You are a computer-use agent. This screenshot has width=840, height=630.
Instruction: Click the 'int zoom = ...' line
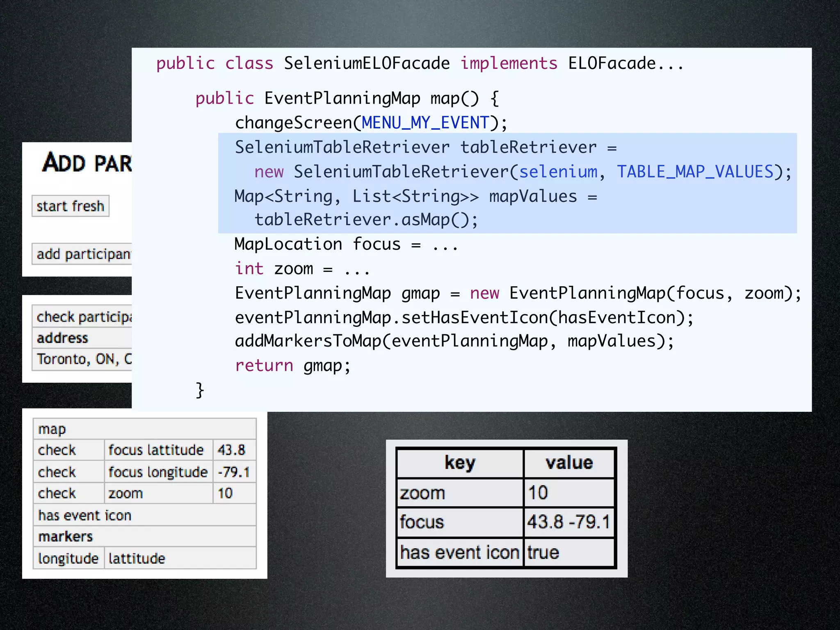[x=302, y=269]
